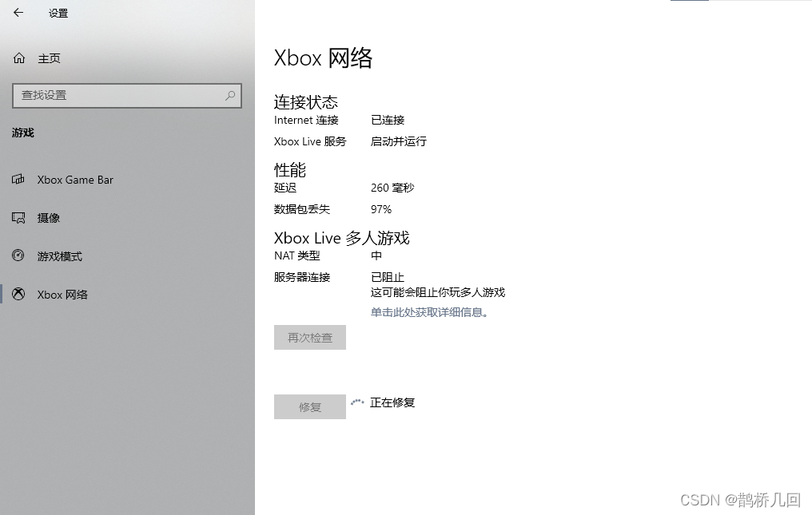The image size is (812, 515).
Task: Click the 260 毫秒 latency value
Action: click(x=392, y=188)
